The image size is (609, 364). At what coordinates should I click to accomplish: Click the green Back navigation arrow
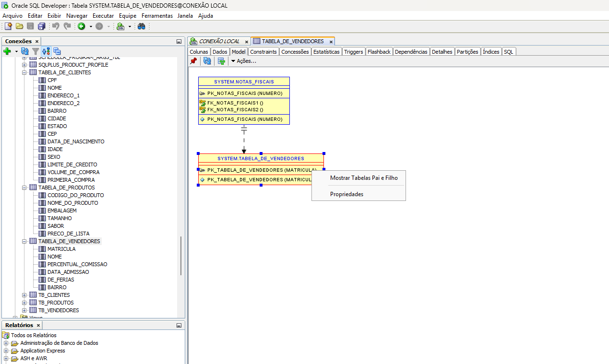tap(82, 26)
